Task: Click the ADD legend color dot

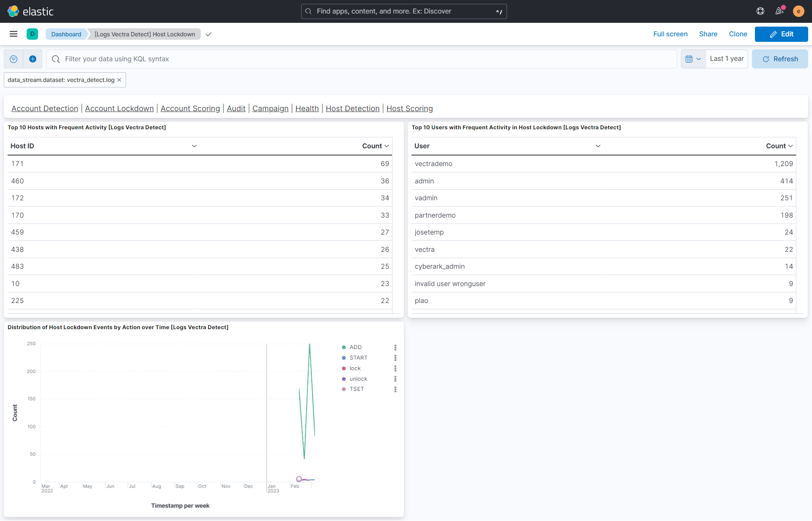Action: click(x=344, y=347)
